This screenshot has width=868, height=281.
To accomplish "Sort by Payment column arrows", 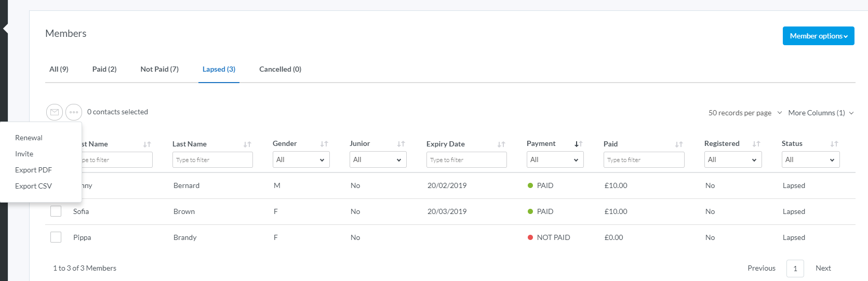I will pyautogui.click(x=578, y=144).
